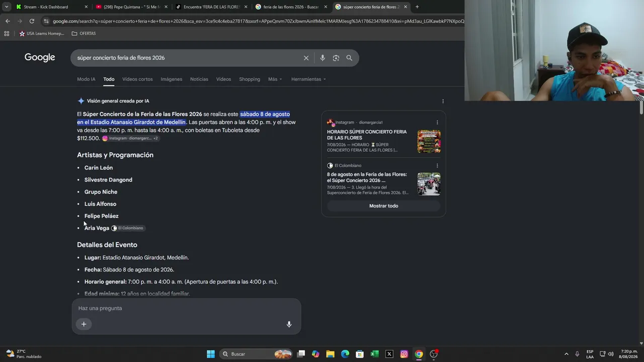Click the Silvestre Dangond list item
Screen dimensions: 644x362
[x=108, y=180]
